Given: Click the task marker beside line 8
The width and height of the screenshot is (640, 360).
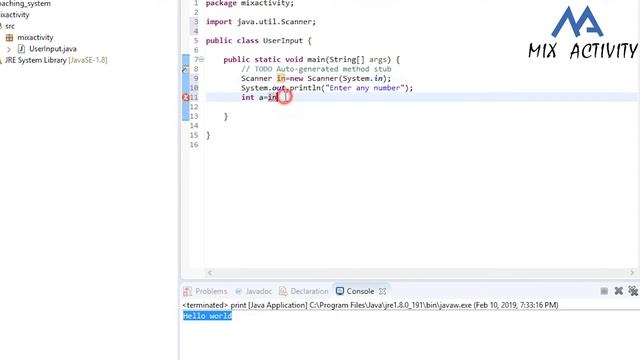Looking at the screenshot, I should 185,69.
